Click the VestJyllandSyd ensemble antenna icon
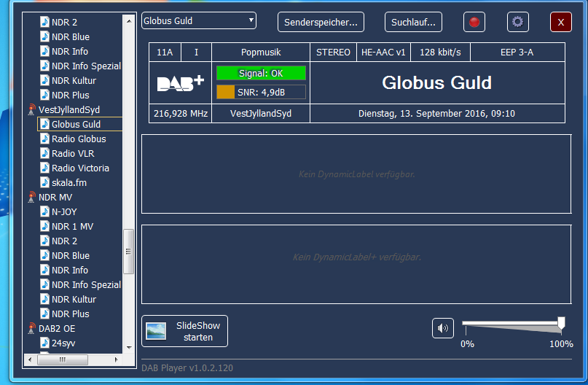588x385 pixels. point(31,110)
